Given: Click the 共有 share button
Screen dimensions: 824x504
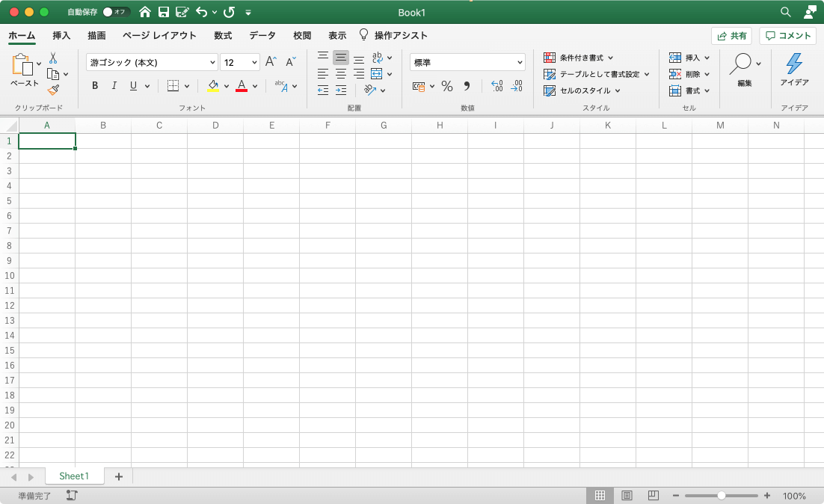Looking at the screenshot, I should (x=731, y=36).
